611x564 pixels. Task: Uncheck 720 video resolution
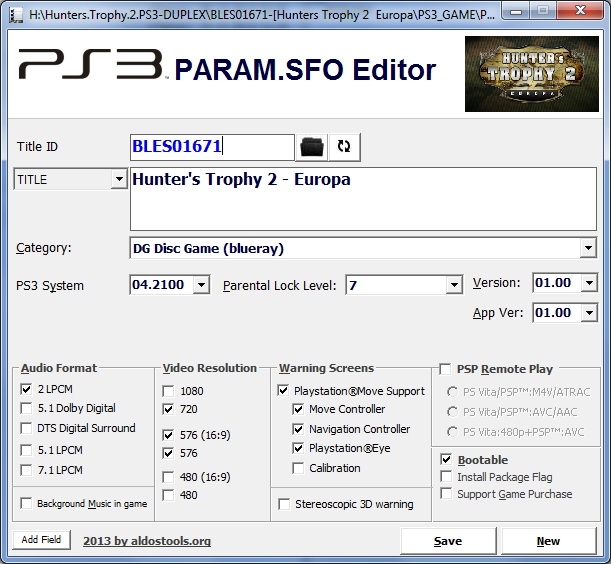click(x=168, y=409)
